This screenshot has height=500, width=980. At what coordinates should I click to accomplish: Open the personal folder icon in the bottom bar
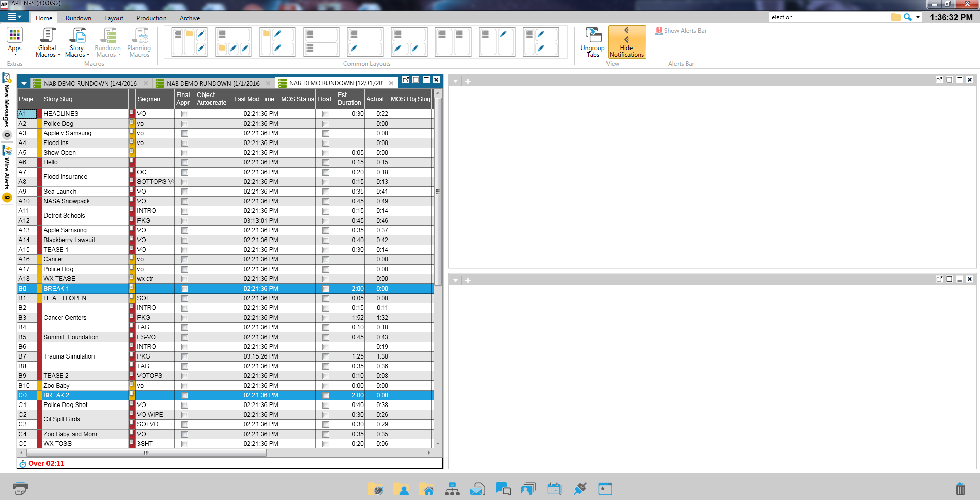(401, 489)
